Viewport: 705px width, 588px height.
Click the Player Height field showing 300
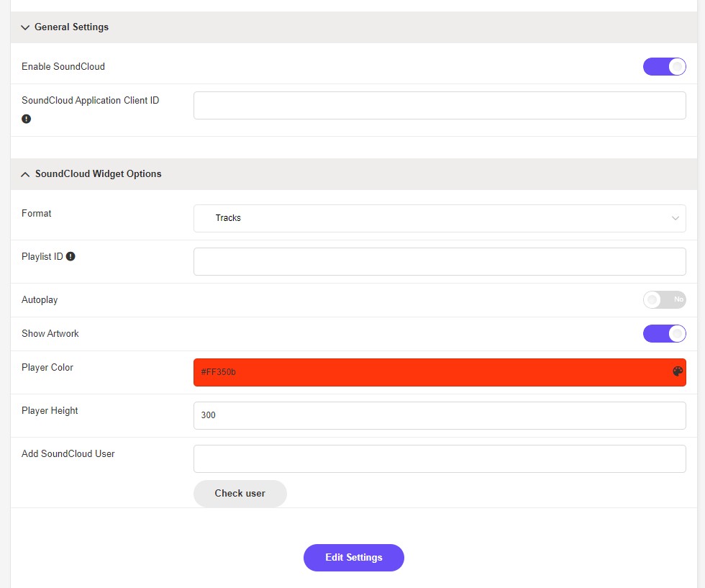point(440,415)
